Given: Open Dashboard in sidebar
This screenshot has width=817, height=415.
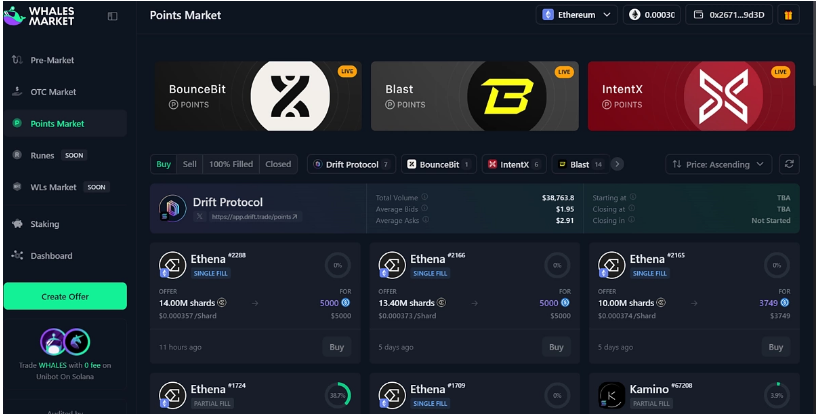Looking at the screenshot, I should point(65,255).
